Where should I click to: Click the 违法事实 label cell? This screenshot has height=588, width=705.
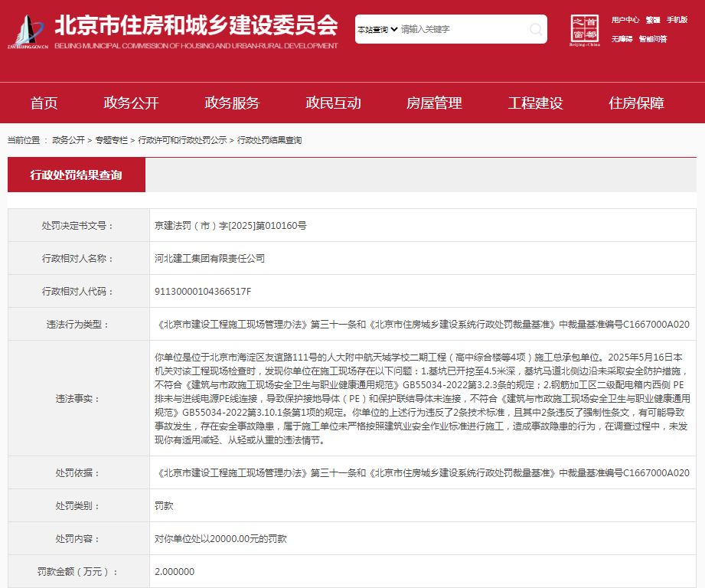click(x=79, y=399)
